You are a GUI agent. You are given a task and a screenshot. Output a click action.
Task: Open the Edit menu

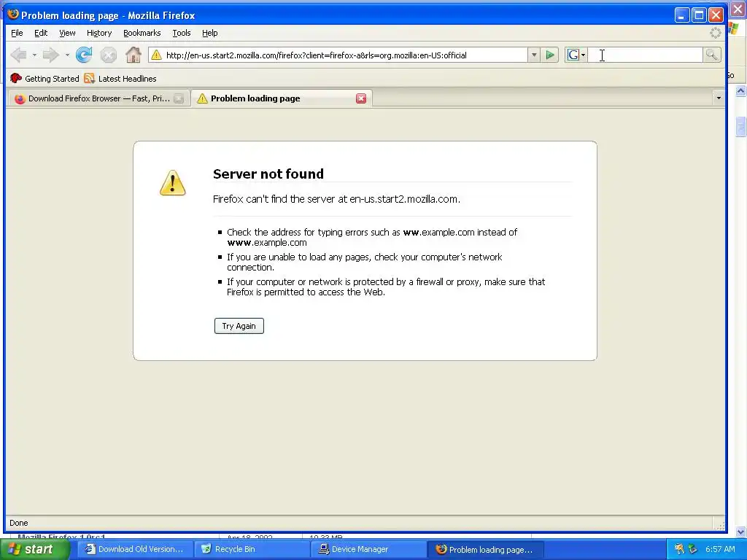tap(41, 33)
